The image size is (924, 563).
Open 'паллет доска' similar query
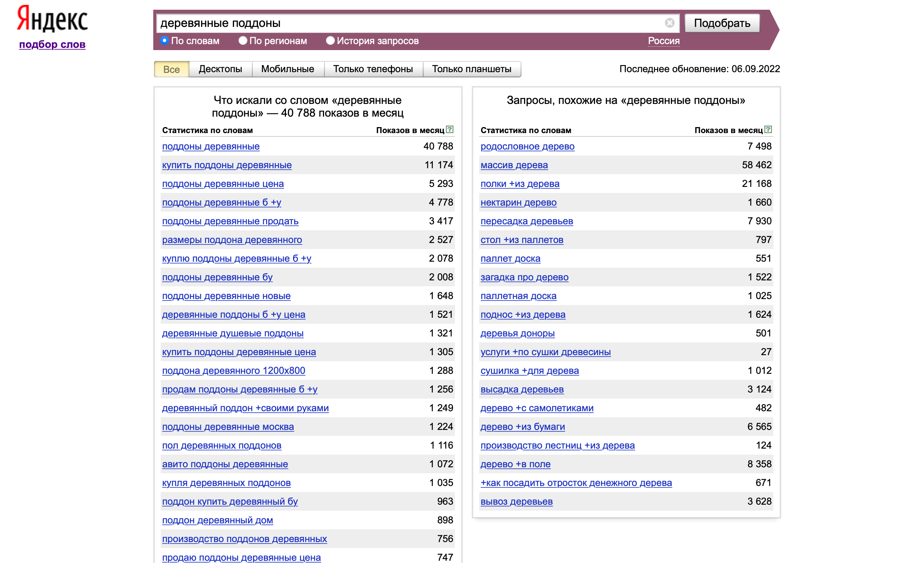pos(510,259)
